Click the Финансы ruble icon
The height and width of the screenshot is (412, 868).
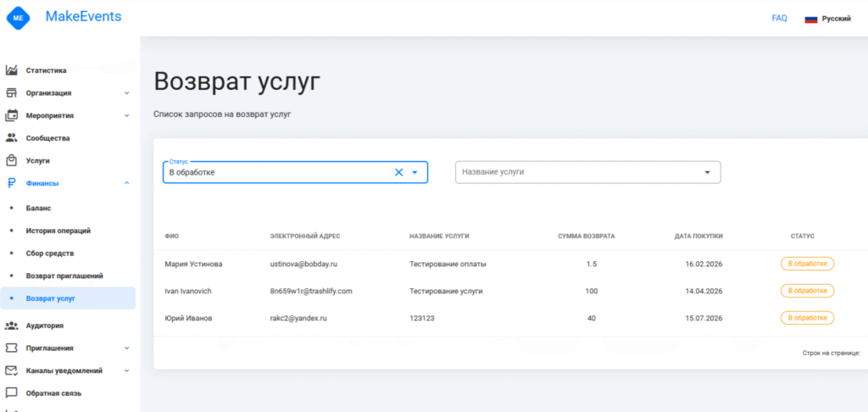tap(12, 183)
